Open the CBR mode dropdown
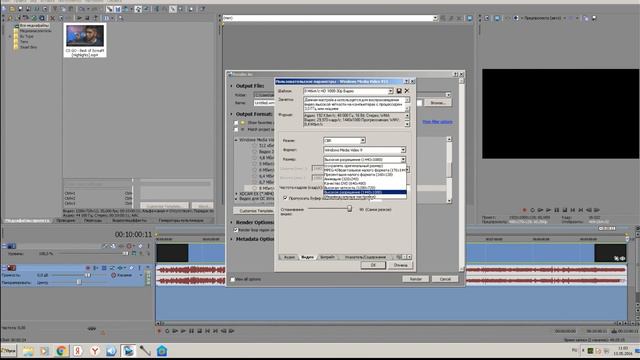The width and height of the screenshot is (640, 360). coord(362,140)
